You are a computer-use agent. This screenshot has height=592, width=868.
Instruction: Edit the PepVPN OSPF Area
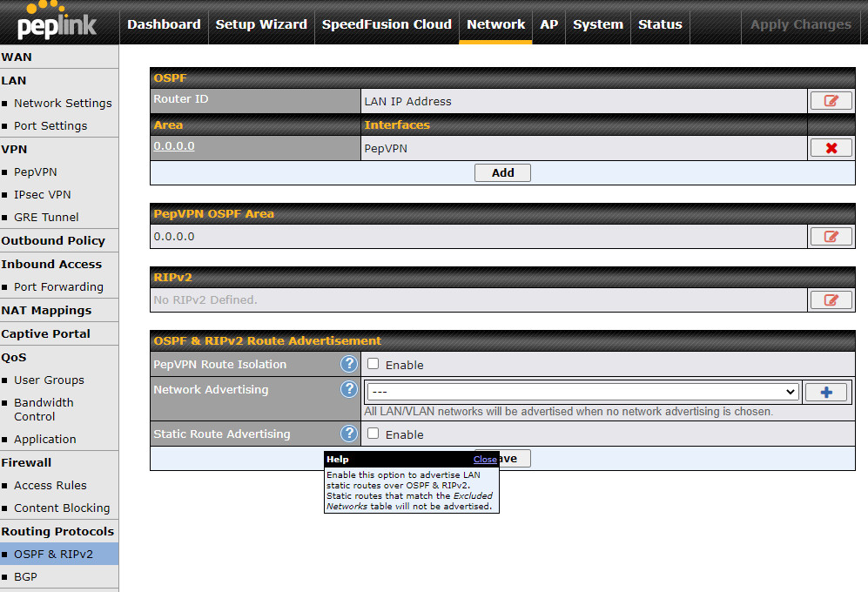pyautogui.click(x=831, y=237)
